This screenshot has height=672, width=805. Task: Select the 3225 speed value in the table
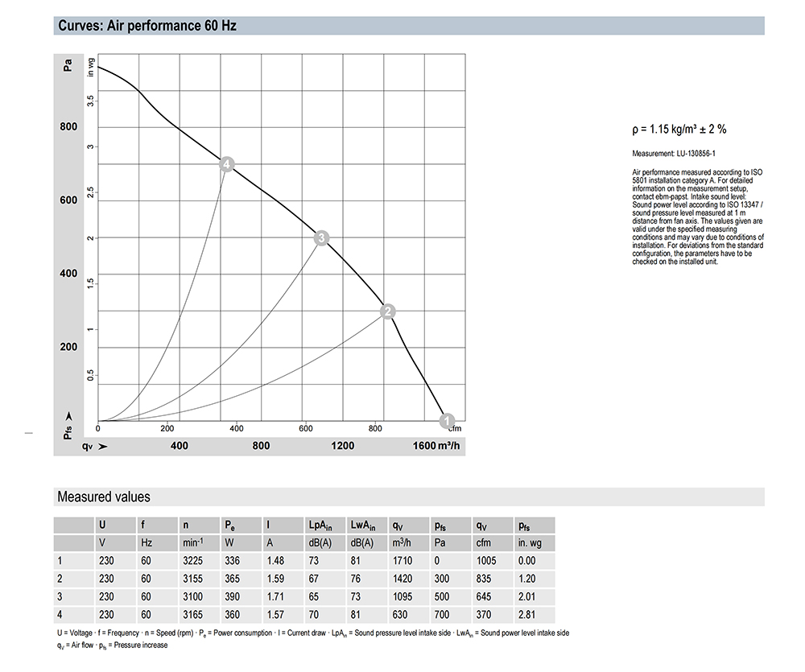pyautogui.click(x=192, y=561)
